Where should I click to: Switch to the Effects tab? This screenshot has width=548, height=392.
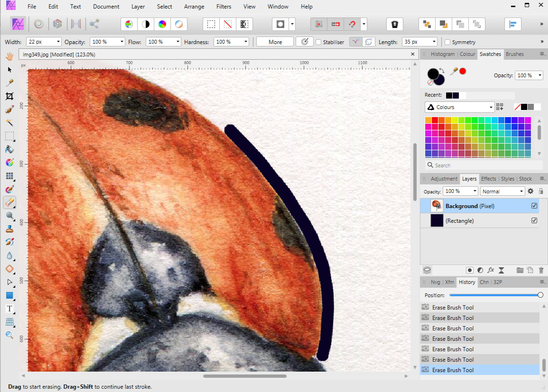488,179
